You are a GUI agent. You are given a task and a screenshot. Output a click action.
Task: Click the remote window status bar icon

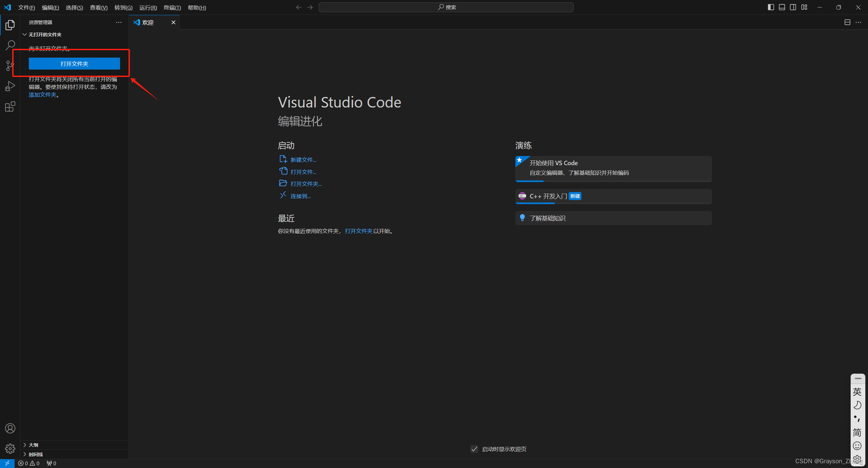tap(7, 463)
